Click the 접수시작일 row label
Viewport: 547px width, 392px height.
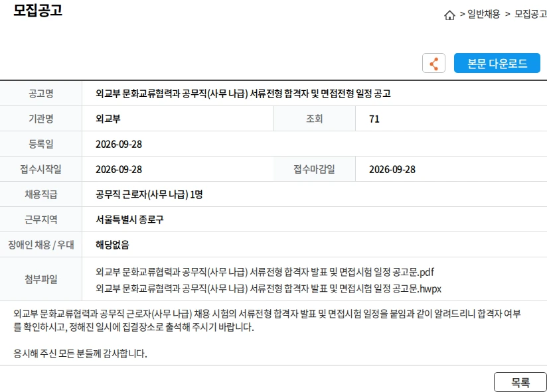pos(40,169)
